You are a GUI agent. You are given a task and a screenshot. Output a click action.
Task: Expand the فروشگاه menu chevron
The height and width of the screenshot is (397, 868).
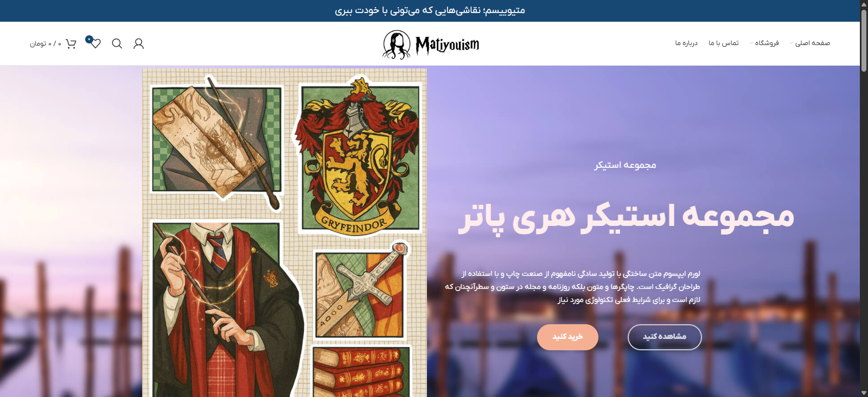coord(751,43)
